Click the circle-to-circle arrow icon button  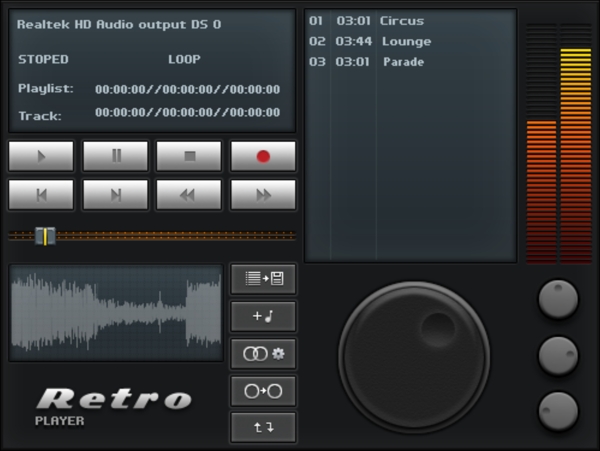tap(263, 391)
